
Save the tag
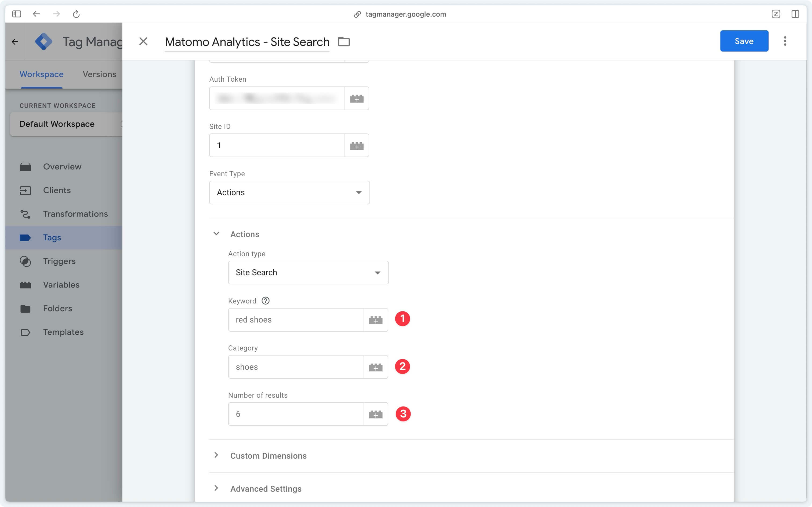tap(744, 41)
